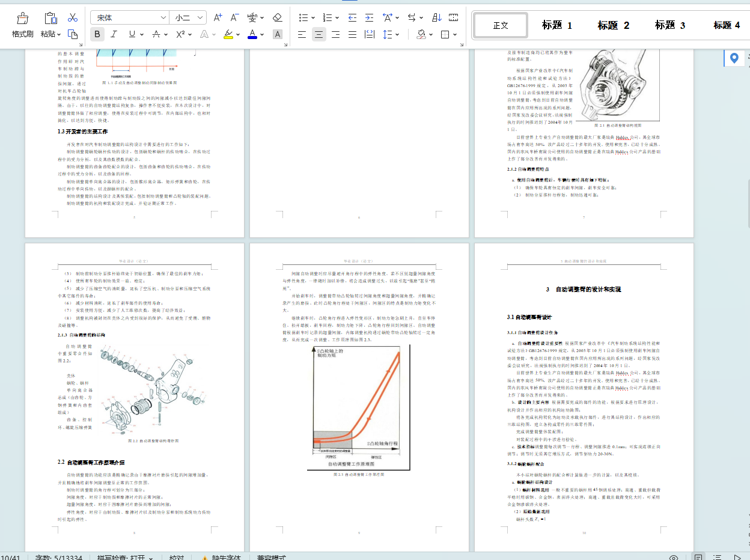Apply the 标题 4 heading style
The image size is (750, 560).
pyautogui.click(x=727, y=25)
